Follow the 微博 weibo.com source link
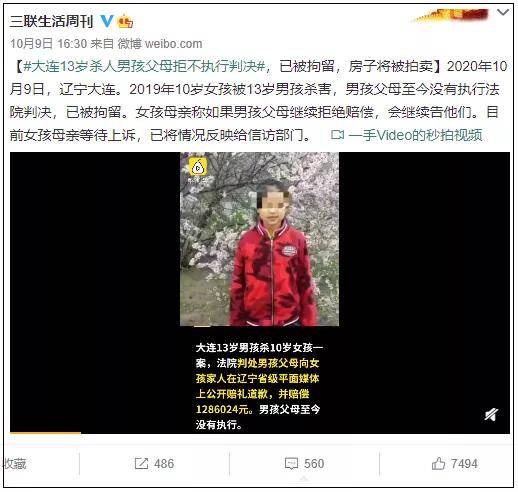The width and height of the screenshot is (518, 492). [160, 44]
